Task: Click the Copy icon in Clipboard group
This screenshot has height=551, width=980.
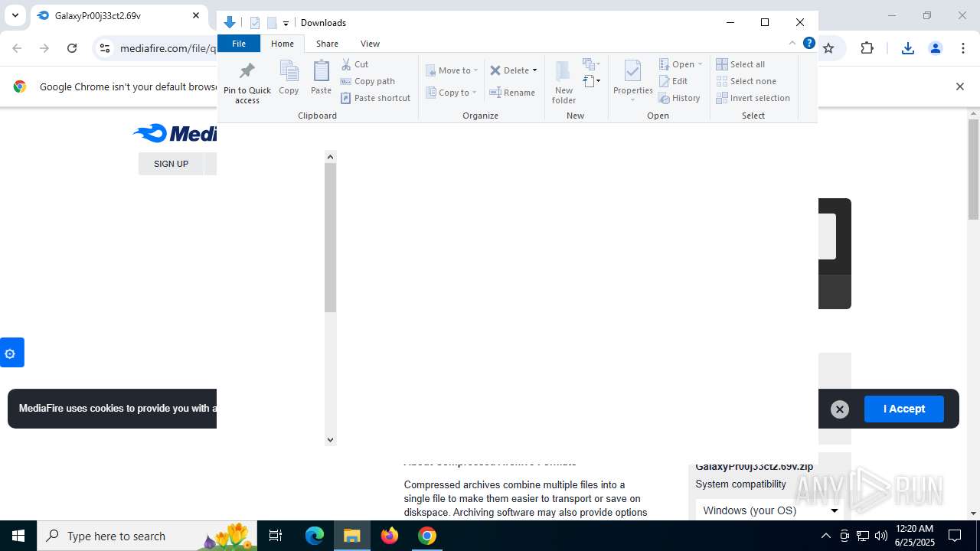Action: tap(289, 77)
